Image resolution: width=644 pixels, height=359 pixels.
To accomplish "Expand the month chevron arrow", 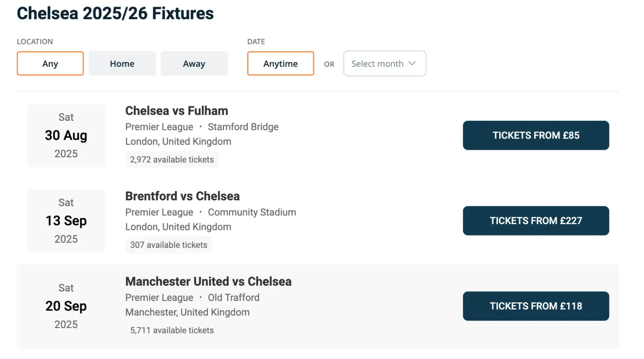I will pos(412,63).
